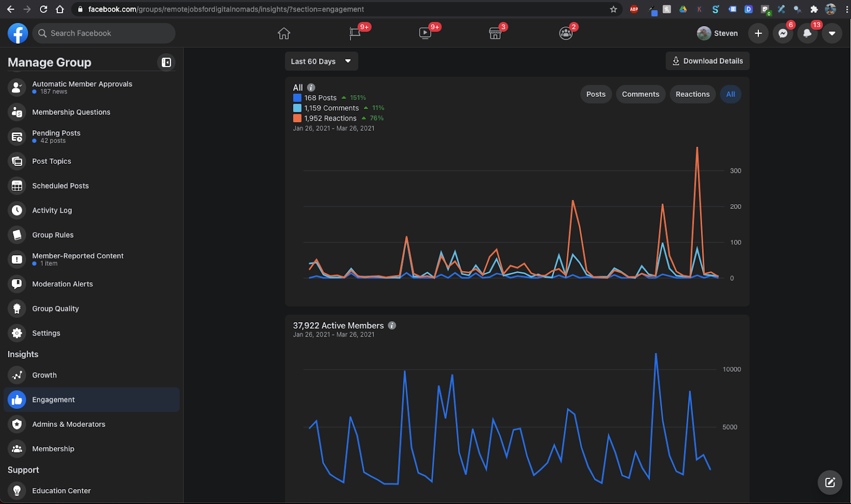Show only the Posts chart filter
Screen dimensions: 851x504
pyautogui.click(x=596, y=94)
